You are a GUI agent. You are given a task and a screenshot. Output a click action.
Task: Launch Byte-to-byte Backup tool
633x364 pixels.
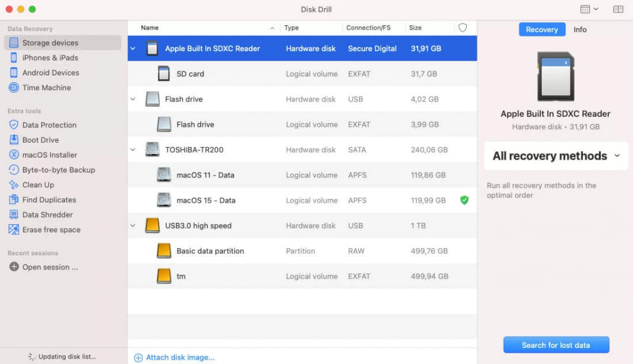58,170
